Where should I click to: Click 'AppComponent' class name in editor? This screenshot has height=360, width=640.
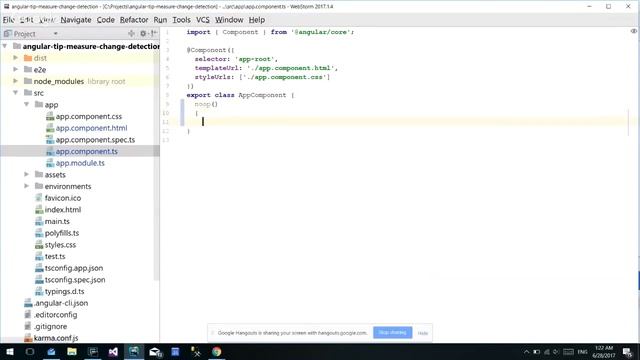(x=262, y=95)
